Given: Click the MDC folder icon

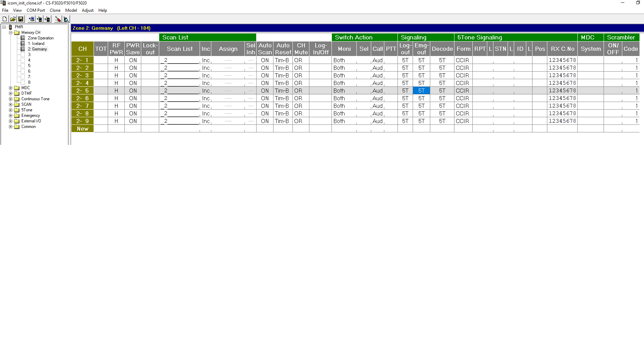Looking at the screenshot, I should click(17, 88).
